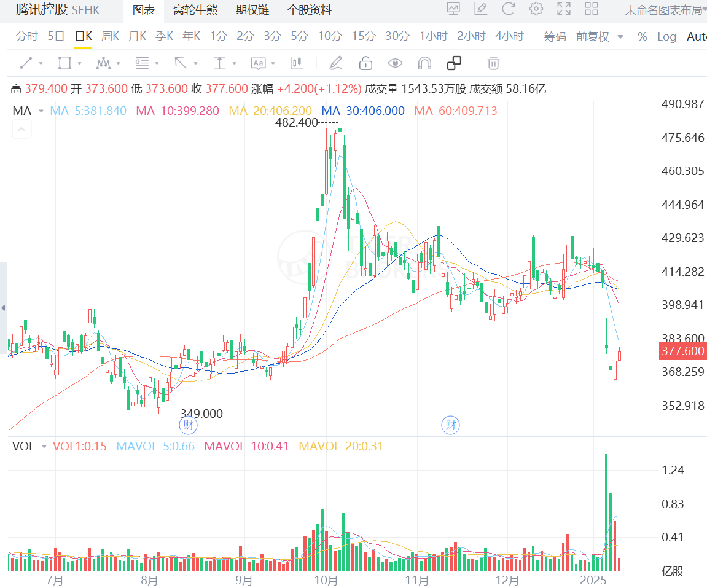Open rectangle tool dropdown arrow
Viewport: 707px width, 588px height.
pyautogui.click(x=80, y=63)
